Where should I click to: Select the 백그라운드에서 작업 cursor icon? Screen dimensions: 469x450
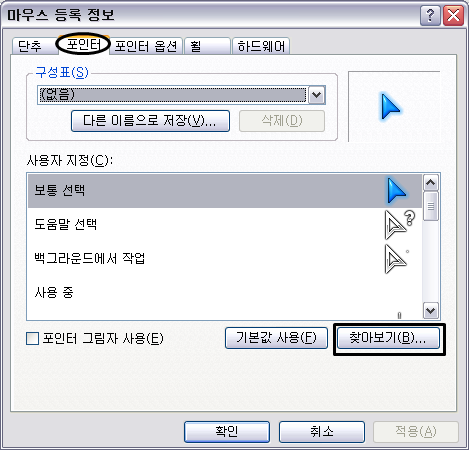click(397, 259)
